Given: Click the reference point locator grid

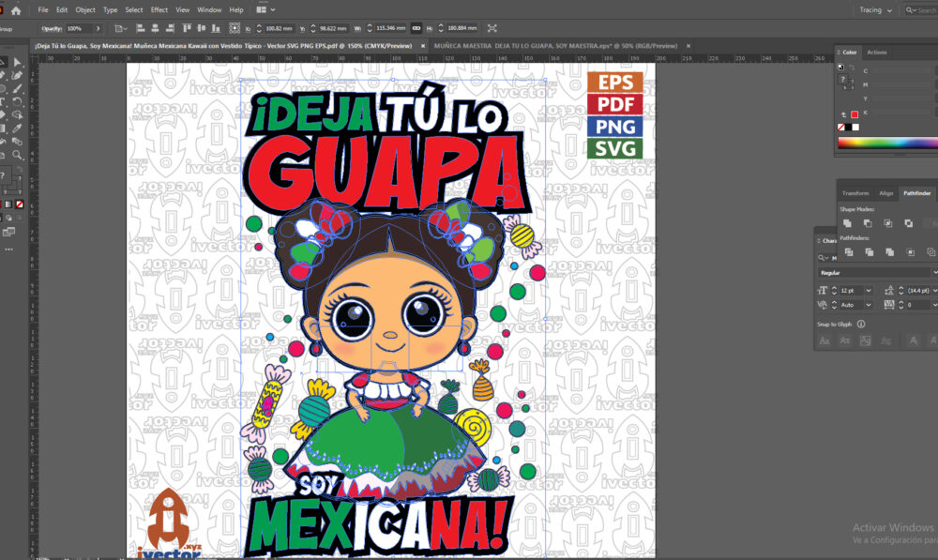Looking at the screenshot, I should pos(234,28).
